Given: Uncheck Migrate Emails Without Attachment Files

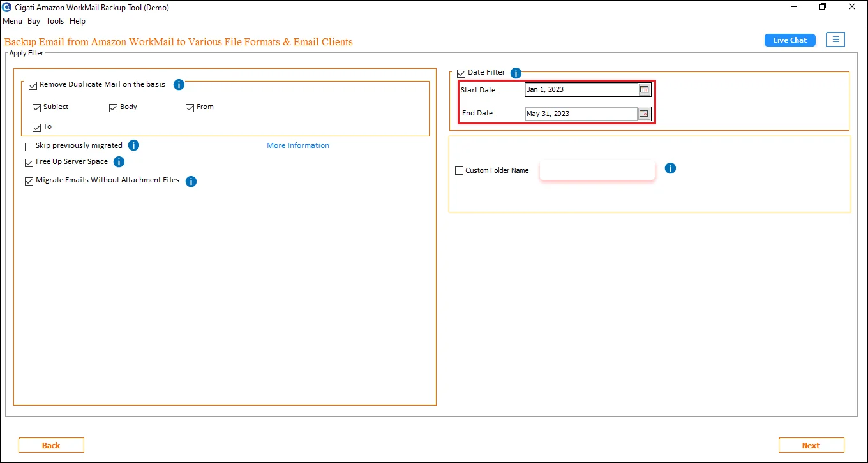Looking at the screenshot, I should click(x=29, y=181).
